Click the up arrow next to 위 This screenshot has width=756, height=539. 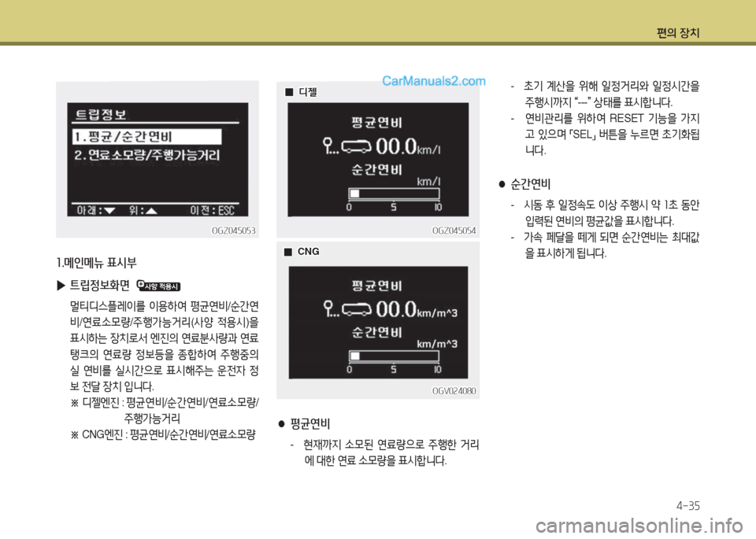click(151, 211)
